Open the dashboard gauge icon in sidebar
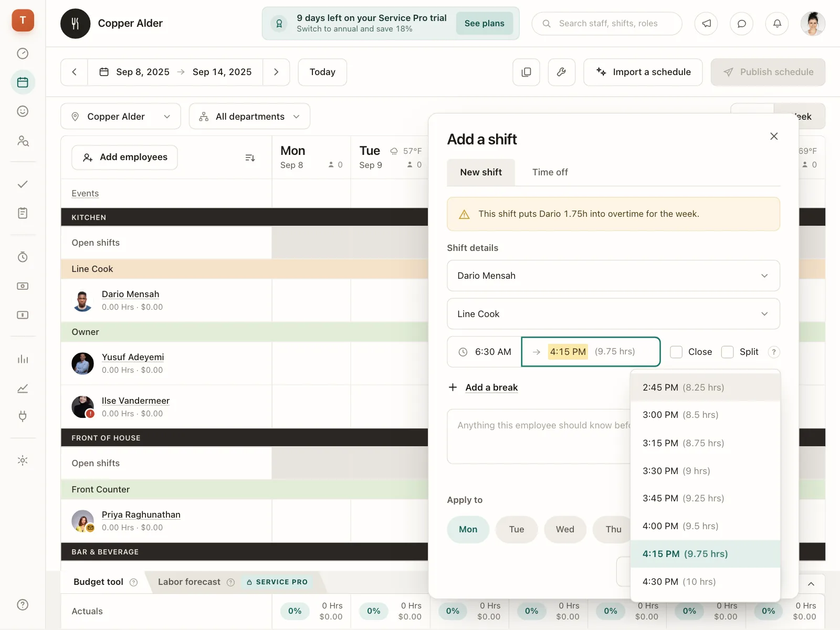Screen dimensions: 840x630 pyautogui.click(x=23, y=54)
